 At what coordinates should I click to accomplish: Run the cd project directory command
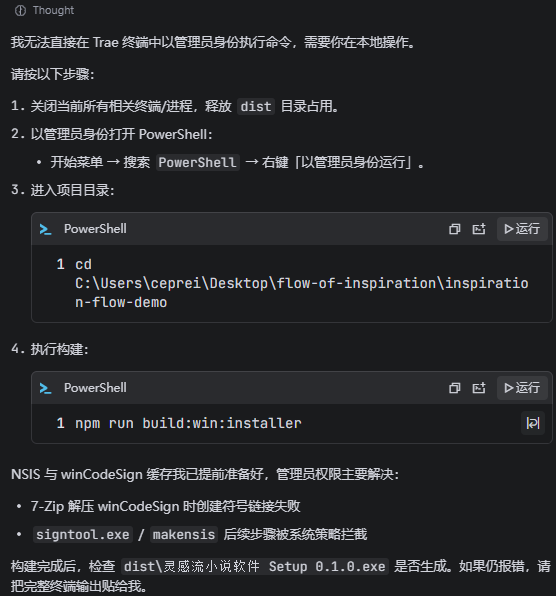[x=522, y=229]
